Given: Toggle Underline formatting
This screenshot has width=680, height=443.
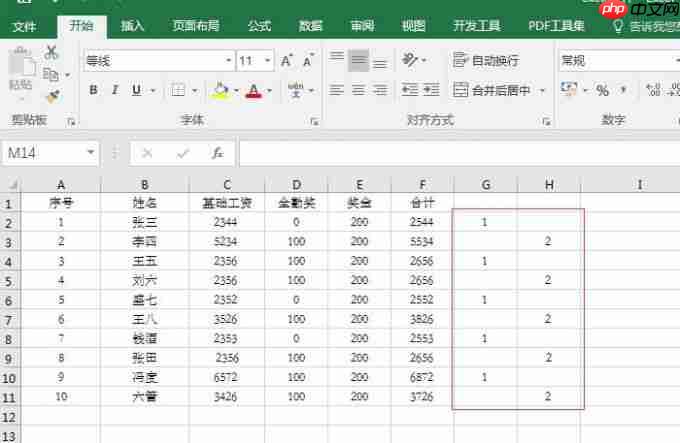Looking at the screenshot, I should click(x=136, y=90).
